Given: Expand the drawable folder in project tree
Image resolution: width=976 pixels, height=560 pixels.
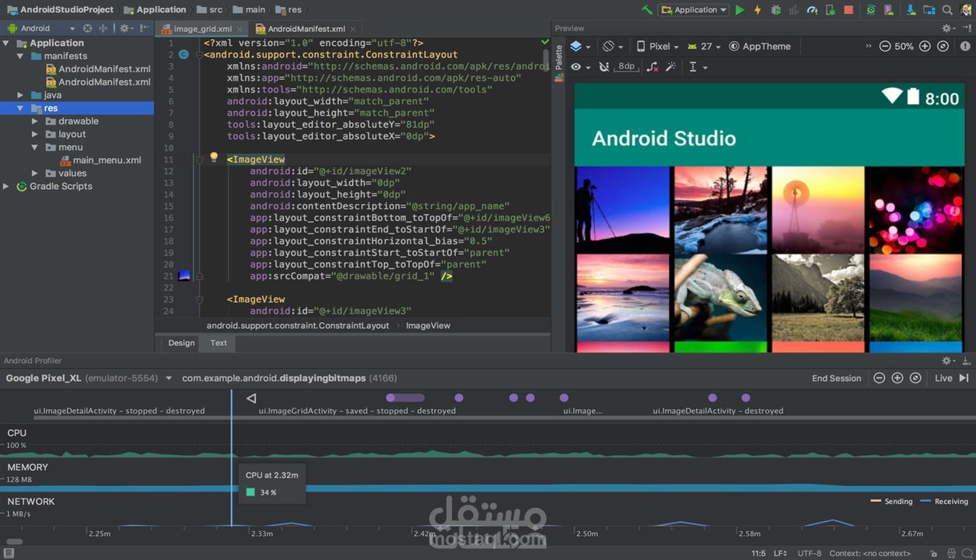Looking at the screenshot, I should pyautogui.click(x=35, y=121).
